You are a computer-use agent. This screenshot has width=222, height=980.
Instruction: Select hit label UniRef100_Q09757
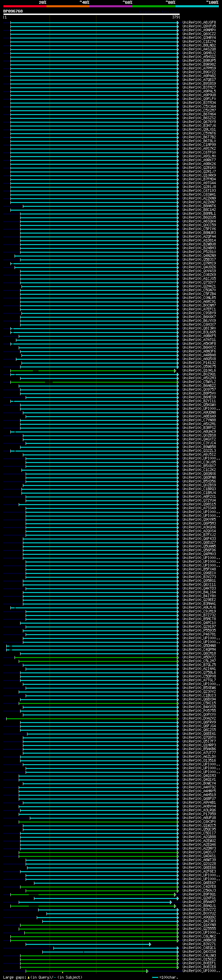(199, 390)
